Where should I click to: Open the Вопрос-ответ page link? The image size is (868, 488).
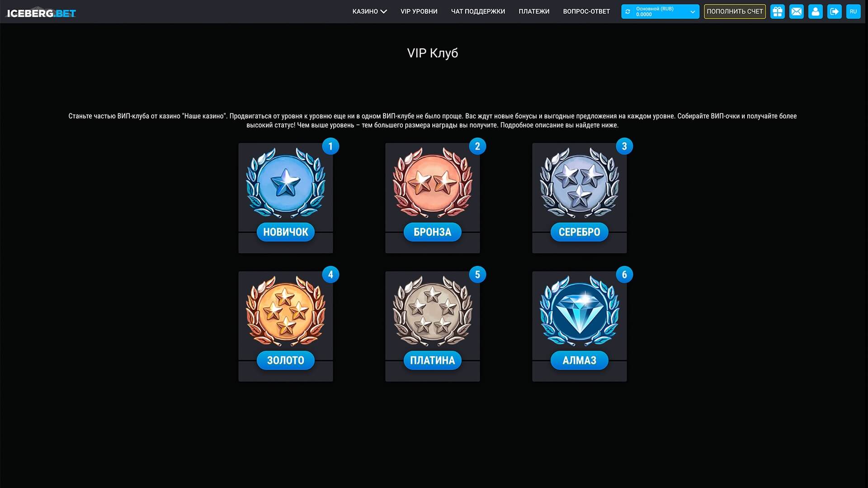coord(586,12)
